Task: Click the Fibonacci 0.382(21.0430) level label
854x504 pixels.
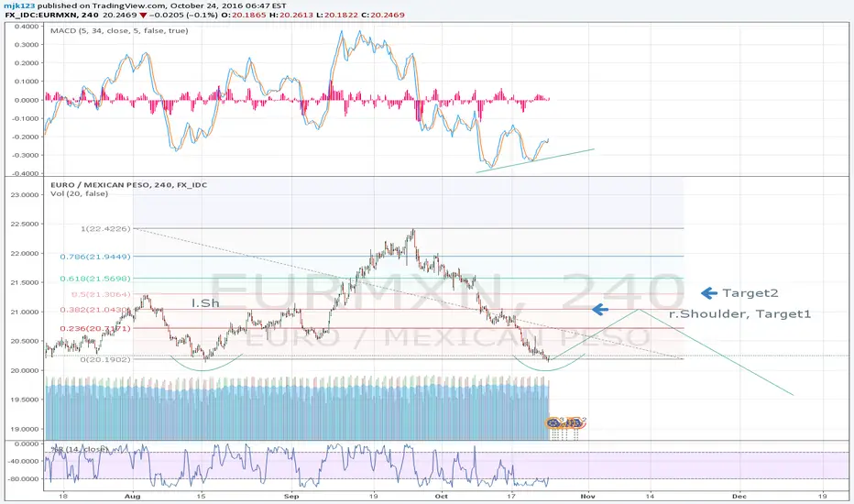Action: 95,310
